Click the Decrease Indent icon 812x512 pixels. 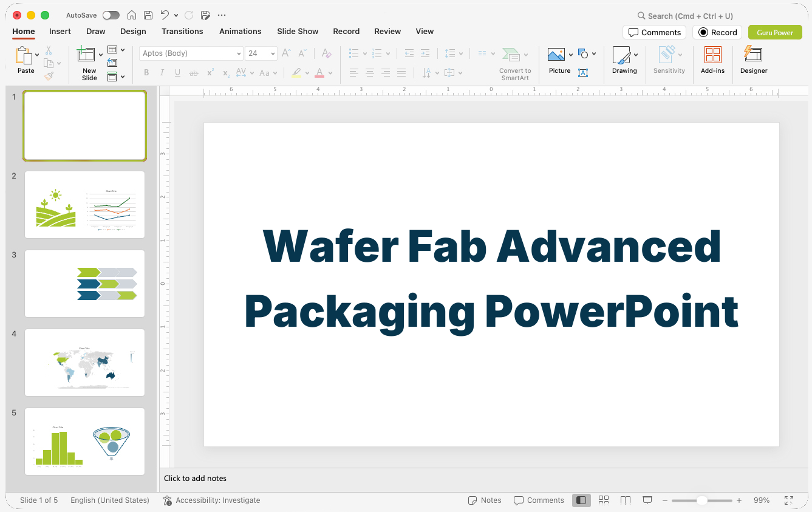tap(409, 53)
